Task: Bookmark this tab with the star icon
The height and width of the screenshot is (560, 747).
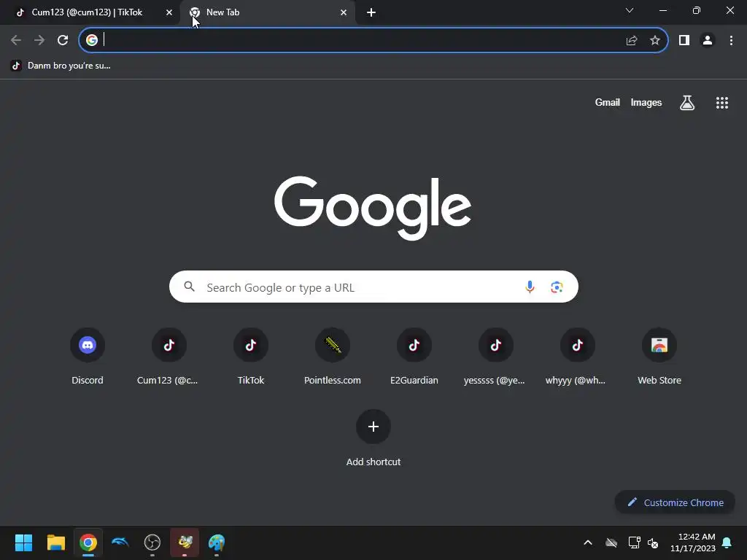Action: pyautogui.click(x=655, y=41)
